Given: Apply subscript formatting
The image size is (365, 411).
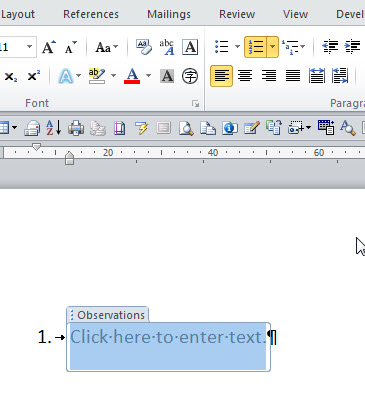Looking at the screenshot, I should 11,76.
